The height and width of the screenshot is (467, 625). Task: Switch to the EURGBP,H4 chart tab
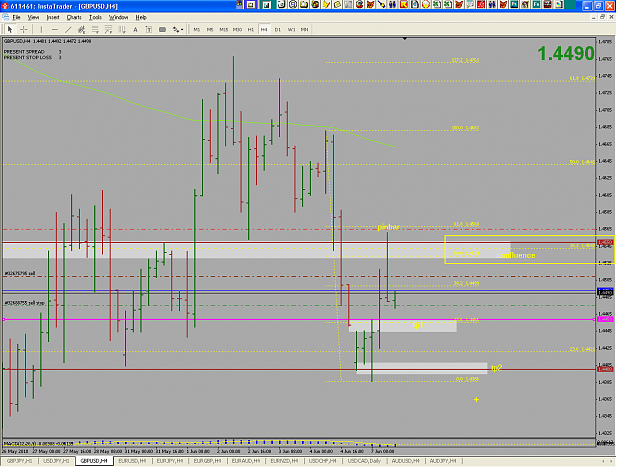(x=207, y=461)
